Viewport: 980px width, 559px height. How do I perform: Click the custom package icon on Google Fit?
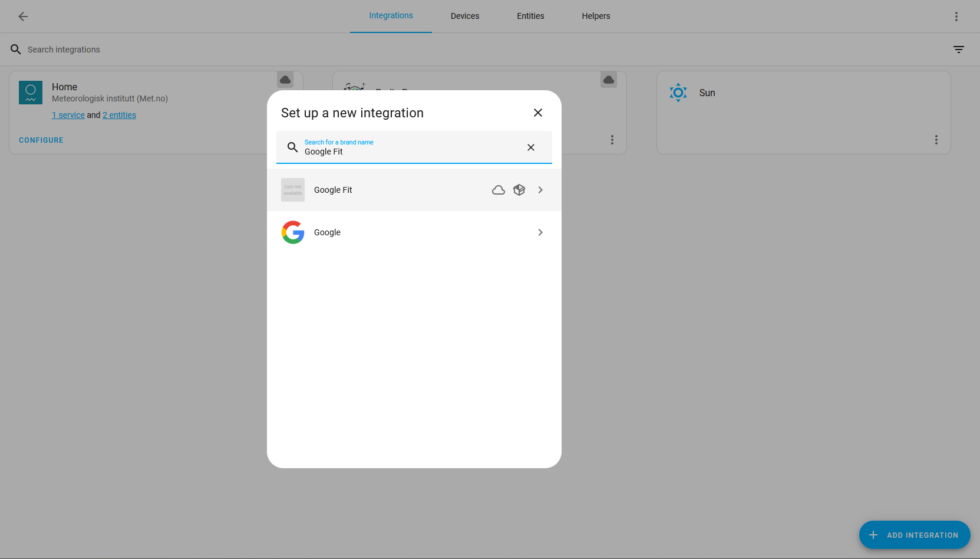point(519,190)
